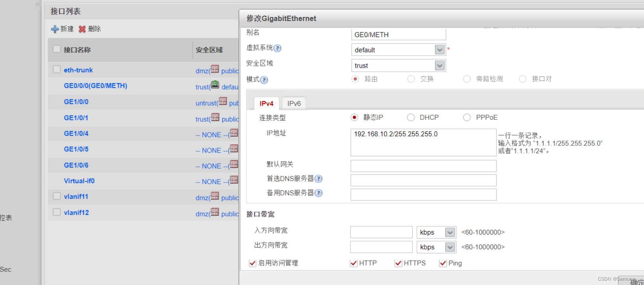Click the firewall icon in GE1/0/4 row
Viewport: 644px width, 285px height.
point(234,133)
